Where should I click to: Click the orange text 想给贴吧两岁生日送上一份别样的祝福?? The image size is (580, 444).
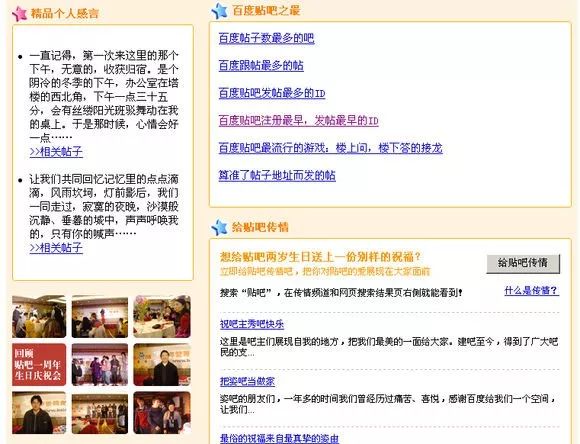click(320, 257)
